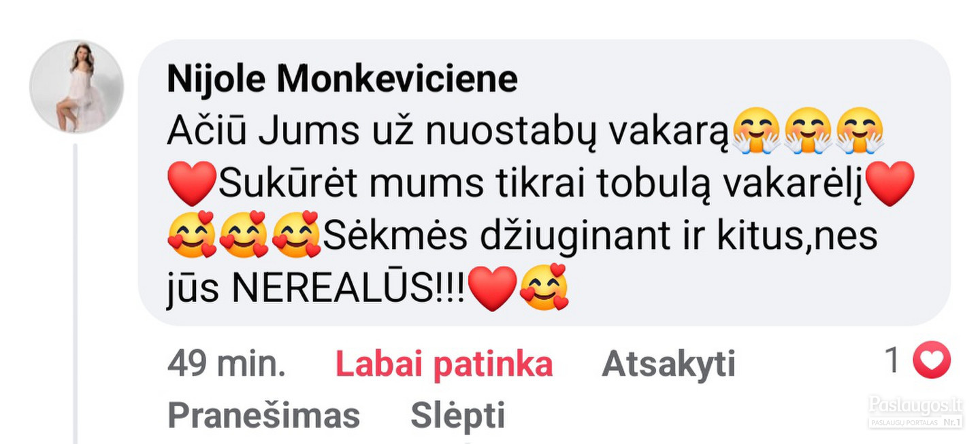Click the red heart before "Sukūrėt"
This screenshot has height=444, width=980.
click(x=192, y=184)
